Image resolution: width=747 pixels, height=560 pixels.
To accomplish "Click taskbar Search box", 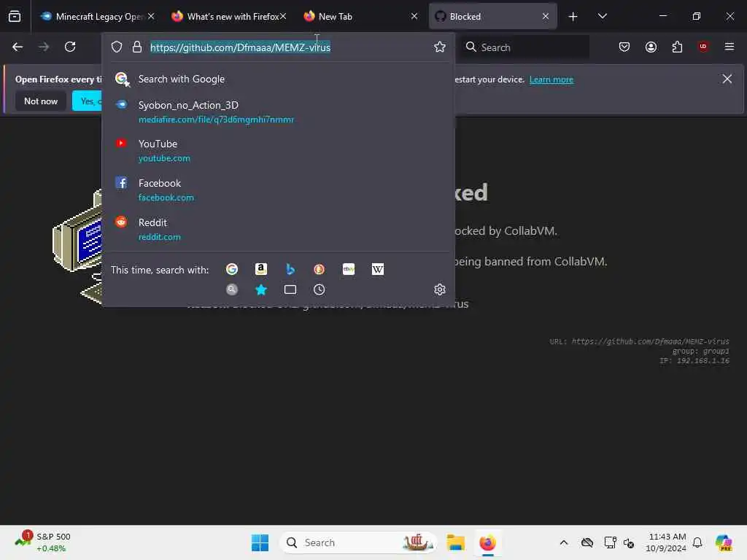I will click(358, 542).
